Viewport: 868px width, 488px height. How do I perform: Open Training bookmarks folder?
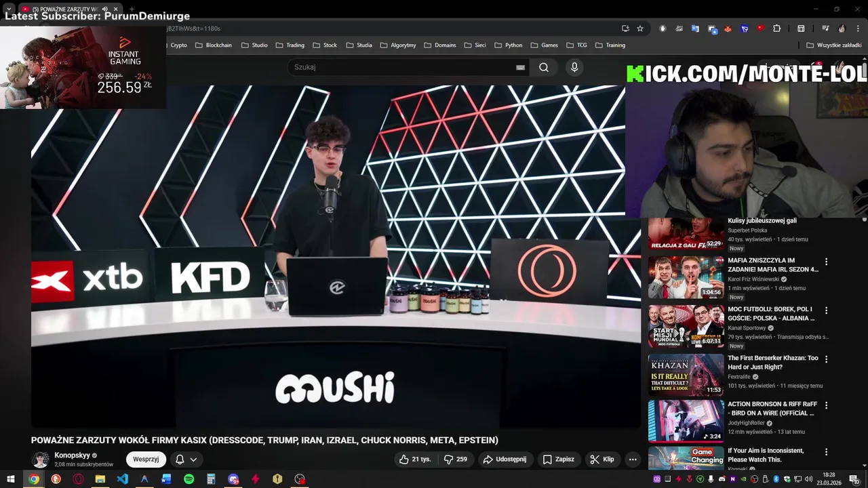coord(610,45)
